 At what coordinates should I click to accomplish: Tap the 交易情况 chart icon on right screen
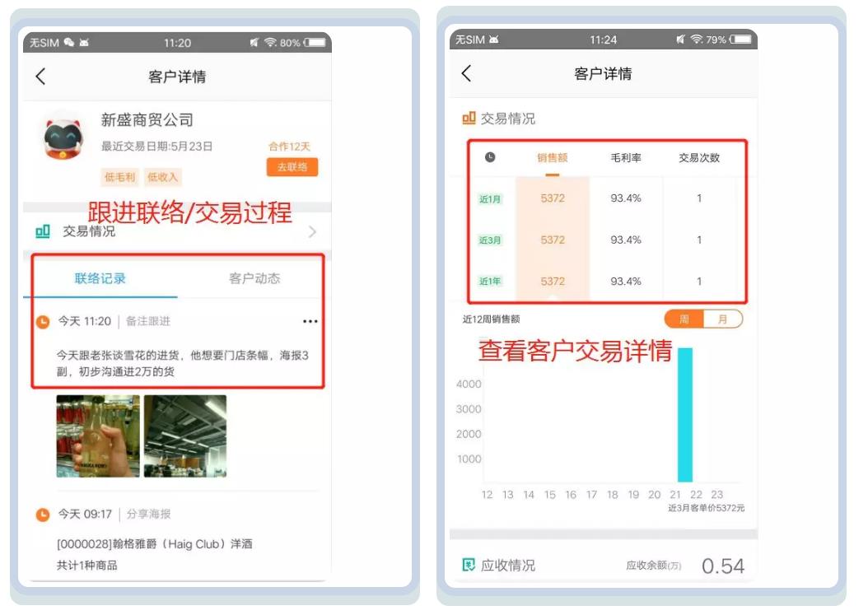(469, 118)
